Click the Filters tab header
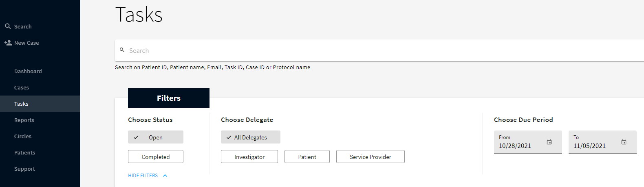Viewport: 644px width, 187px height. coord(169,98)
